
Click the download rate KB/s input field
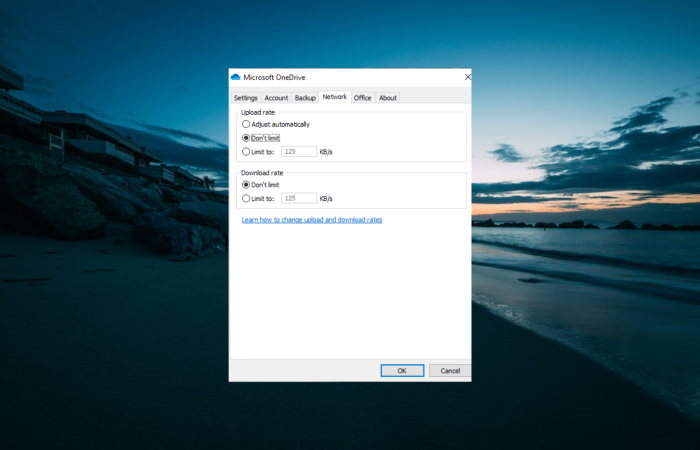click(x=299, y=198)
